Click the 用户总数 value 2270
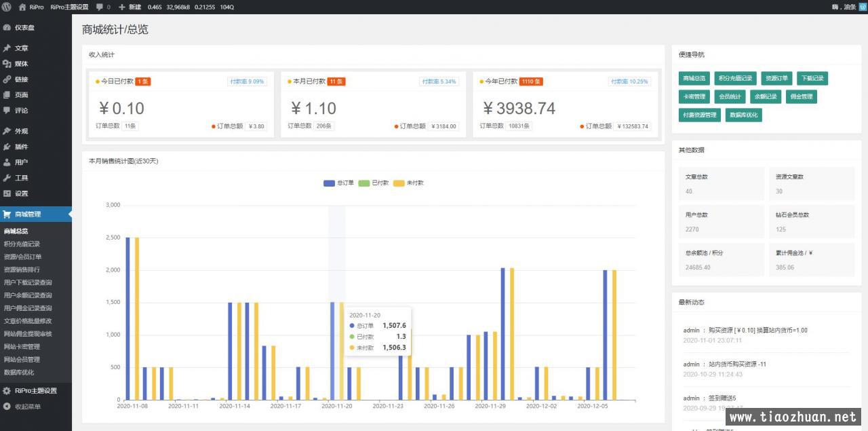Viewport: 868px width, 431px height. coord(692,229)
